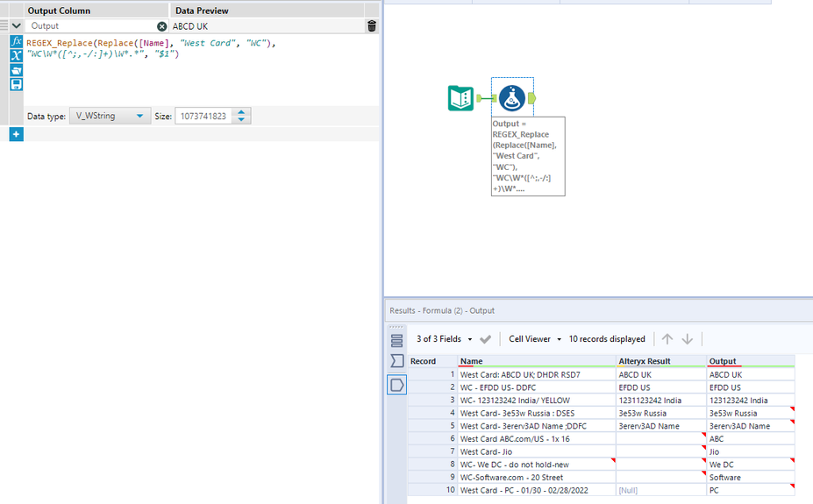This screenshot has width=813, height=504.
Task: Show the output anchor data in results
Action: [x=396, y=385]
